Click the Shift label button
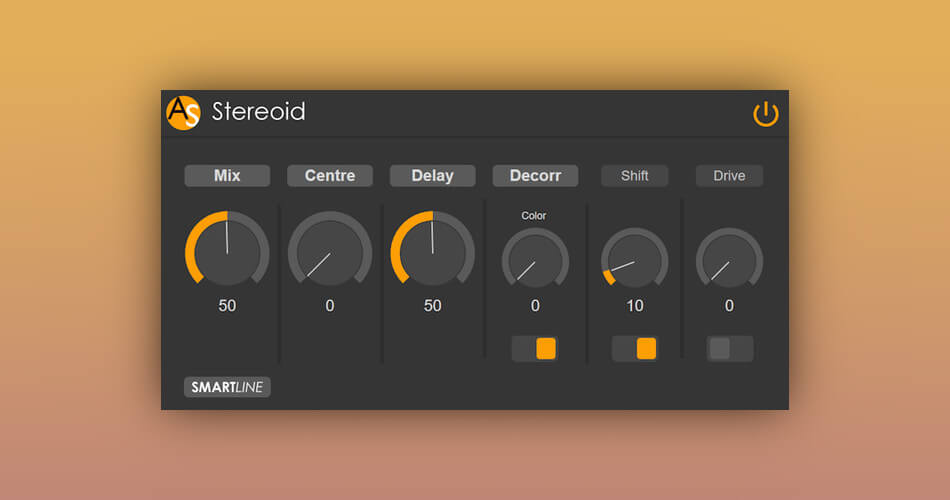Image resolution: width=950 pixels, height=500 pixels. tap(634, 176)
